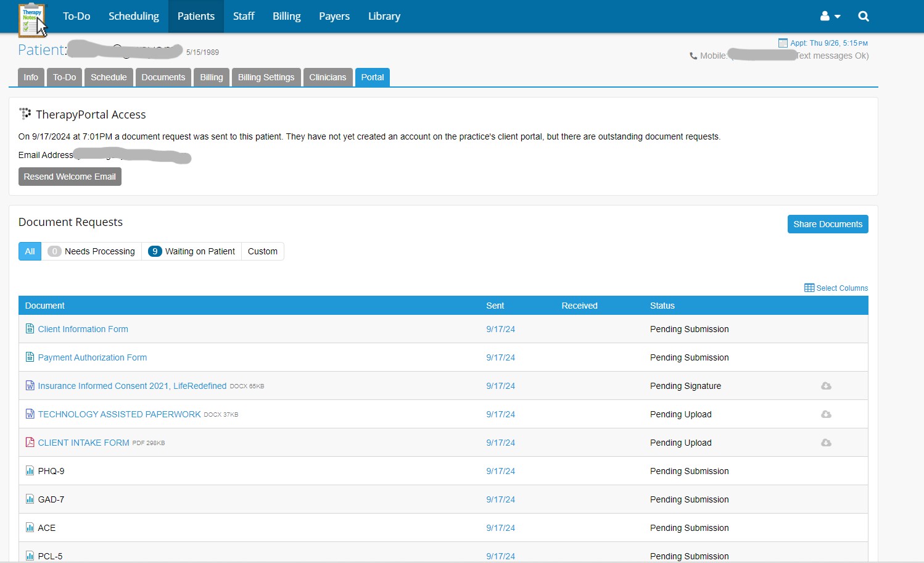Click the PHQ-9 row name
Viewport: 924px width, 563px height.
51,471
